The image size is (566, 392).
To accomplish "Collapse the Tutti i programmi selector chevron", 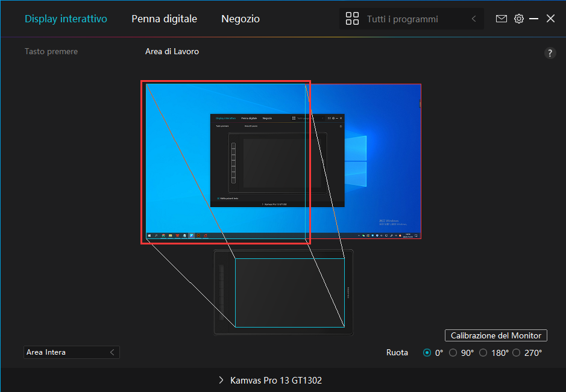I will click(x=474, y=19).
